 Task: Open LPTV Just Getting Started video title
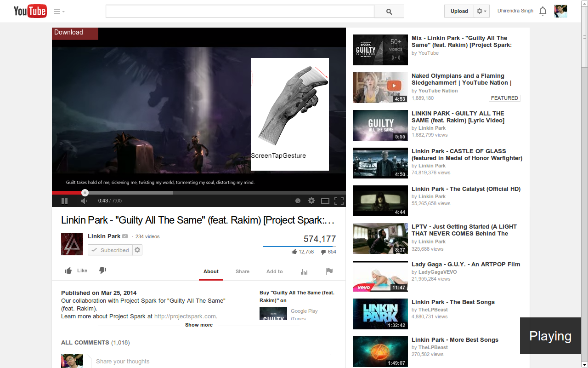pyautogui.click(x=464, y=230)
